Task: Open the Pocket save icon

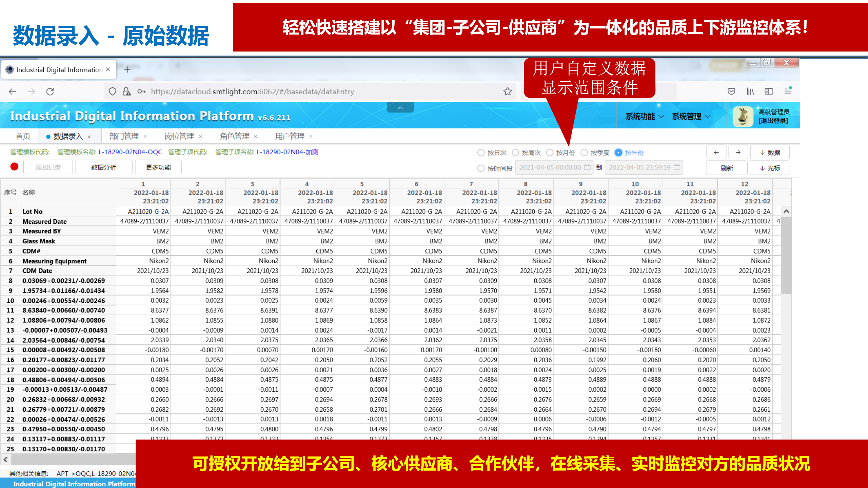Action: pyautogui.click(x=731, y=91)
